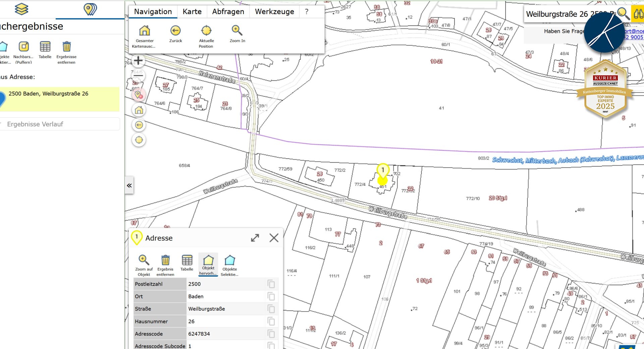Screen dimensions: 644x349
Task: Click Zoom In magnifier in Navigation toolbar
Action: (x=237, y=31)
